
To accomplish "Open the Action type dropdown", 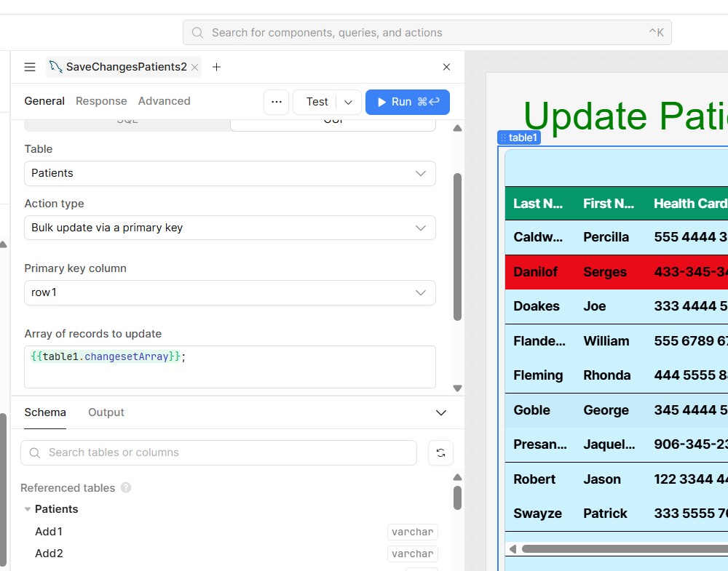I will pyautogui.click(x=229, y=228).
